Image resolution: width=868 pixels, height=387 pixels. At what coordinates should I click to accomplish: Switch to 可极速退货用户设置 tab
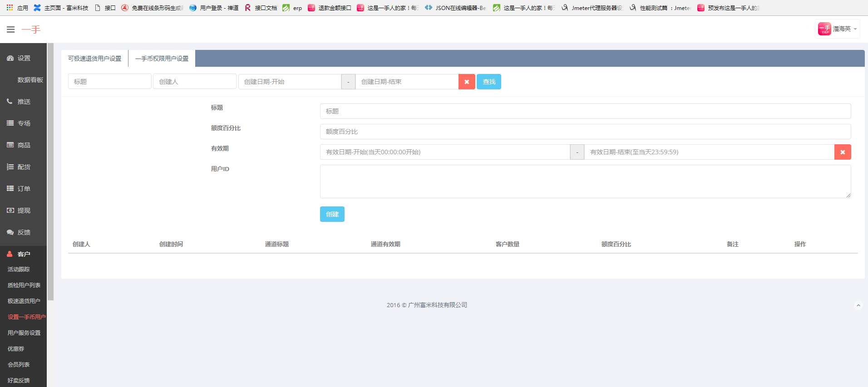[95, 59]
